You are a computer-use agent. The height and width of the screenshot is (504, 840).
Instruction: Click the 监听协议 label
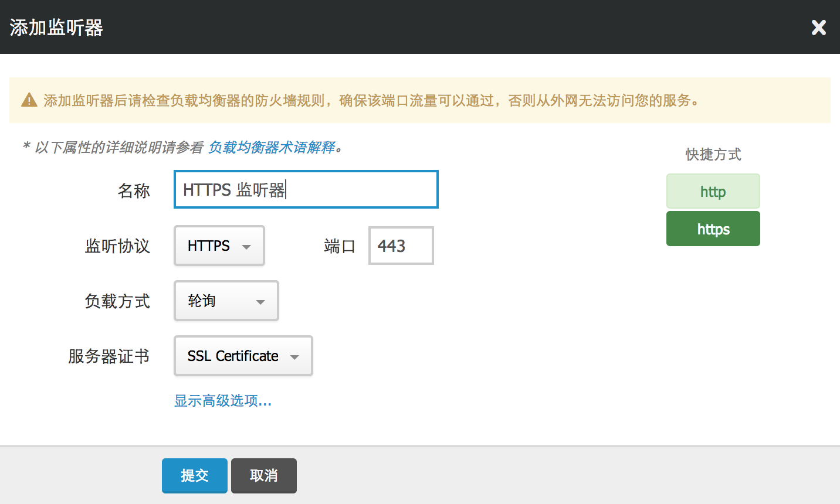click(x=117, y=246)
